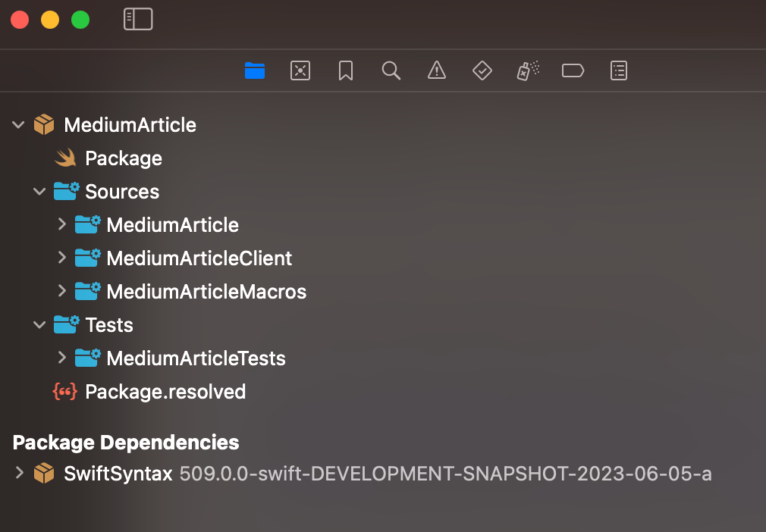Toggle the navigator sidebar visibility
Viewport: 766px width, 532px height.
point(138,19)
